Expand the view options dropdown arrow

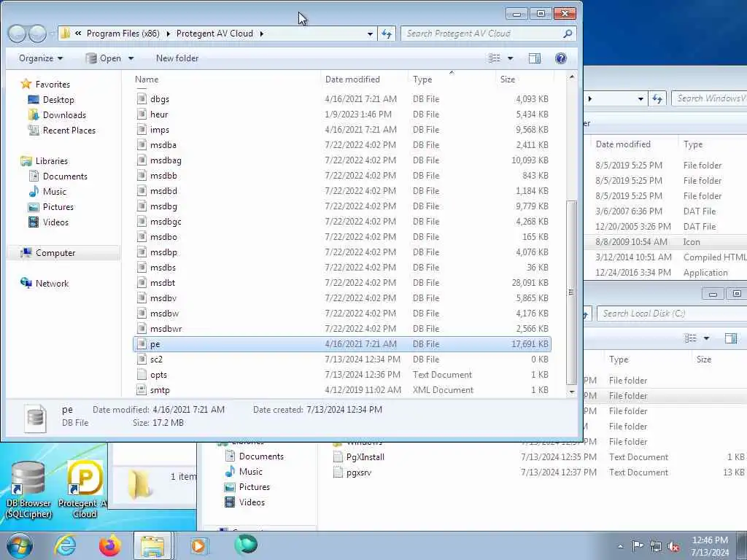[x=510, y=58]
